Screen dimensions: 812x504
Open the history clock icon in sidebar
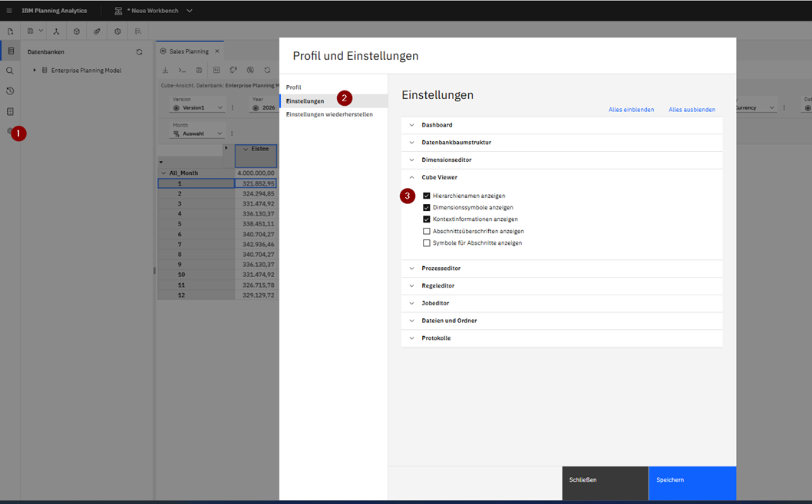(x=10, y=91)
